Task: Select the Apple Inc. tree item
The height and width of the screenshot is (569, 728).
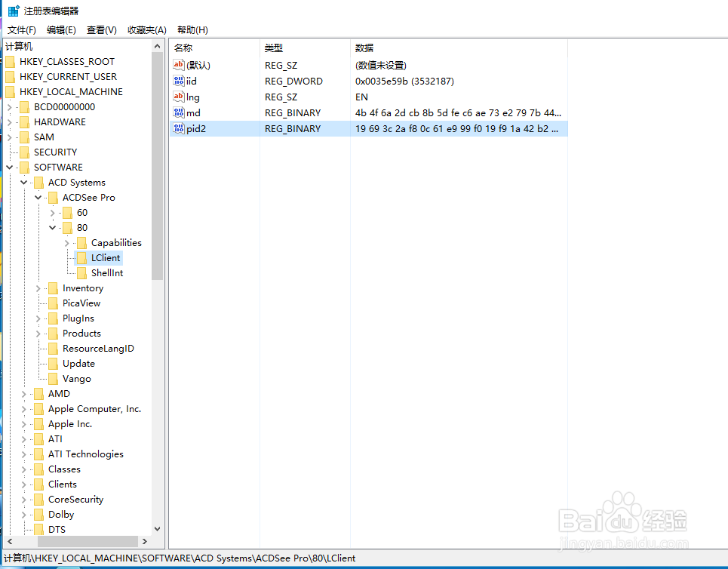Action: (70, 424)
